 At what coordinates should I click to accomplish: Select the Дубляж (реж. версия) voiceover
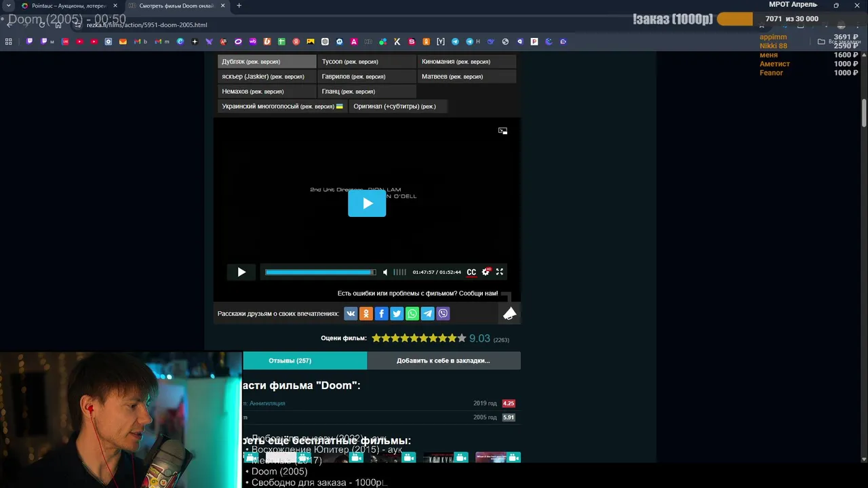[x=267, y=62]
